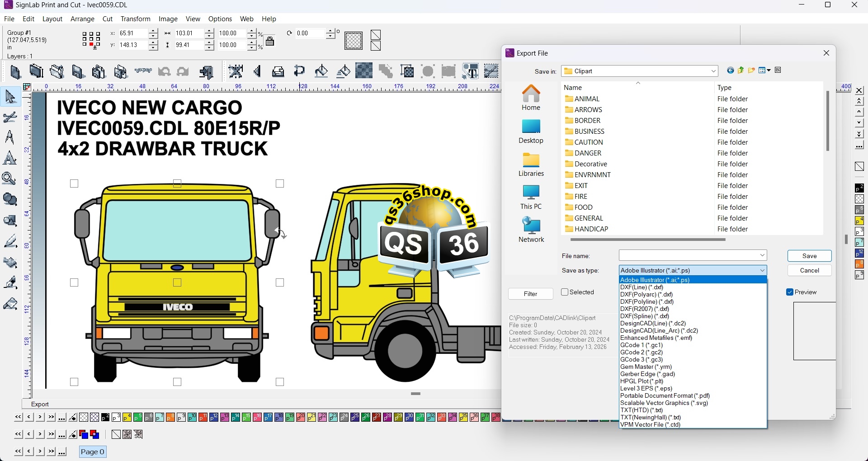This screenshot has height=461, width=868.
Task: Open the Arrange menu
Action: click(x=82, y=19)
